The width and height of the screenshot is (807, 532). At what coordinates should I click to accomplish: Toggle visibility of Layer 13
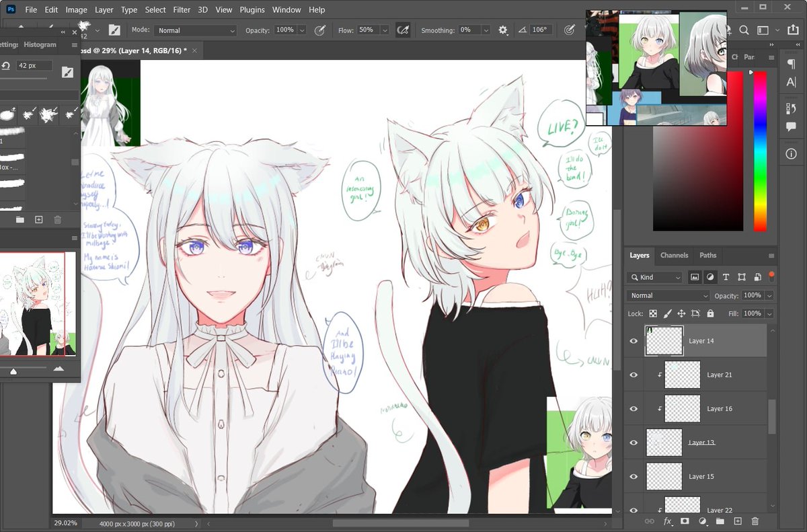click(x=633, y=443)
